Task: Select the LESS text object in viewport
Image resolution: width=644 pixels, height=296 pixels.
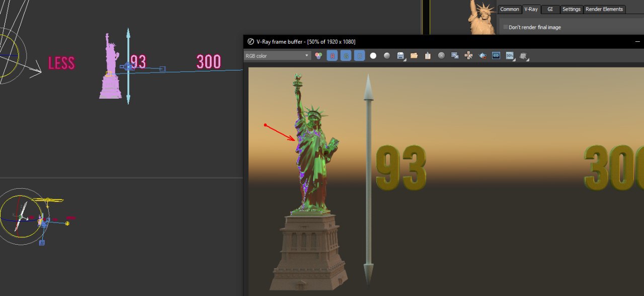Action: tap(61, 63)
